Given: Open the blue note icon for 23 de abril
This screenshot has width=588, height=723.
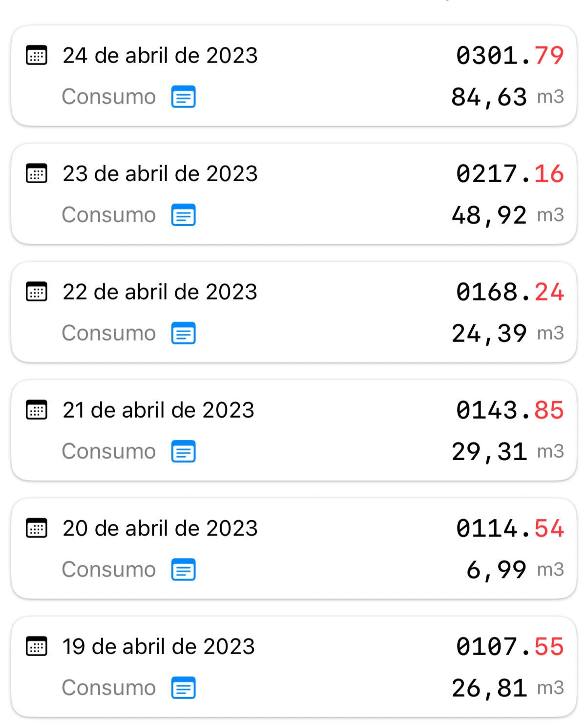Looking at the screenshot, I should [184, 215].
